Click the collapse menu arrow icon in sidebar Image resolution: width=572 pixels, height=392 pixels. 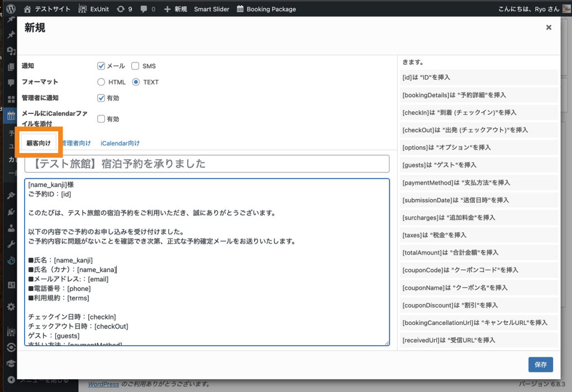11,380
